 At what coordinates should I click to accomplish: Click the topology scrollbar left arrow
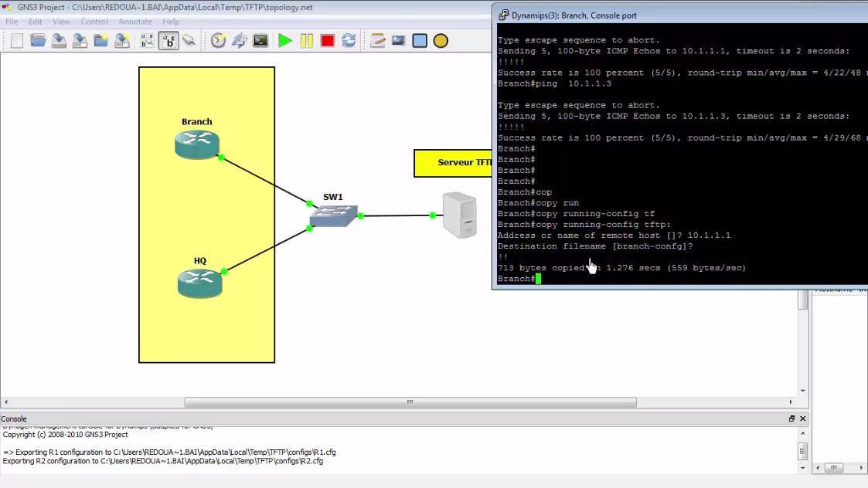pyautogui.click(x=6, y=402)
